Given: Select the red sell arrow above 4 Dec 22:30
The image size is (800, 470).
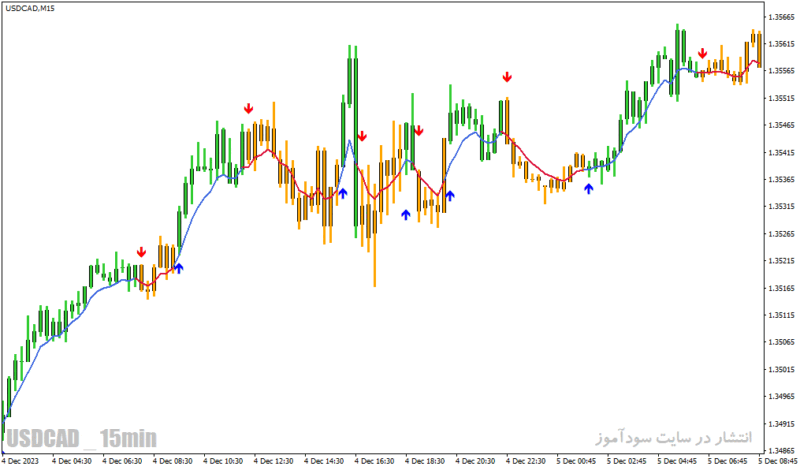Looking at the screenshot, I should [507, 77].
